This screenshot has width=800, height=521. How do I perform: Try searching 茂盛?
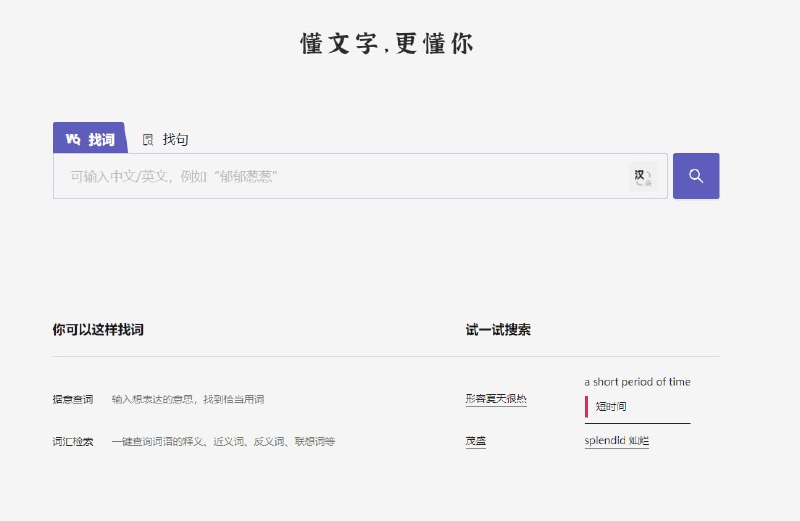[476, 441]
